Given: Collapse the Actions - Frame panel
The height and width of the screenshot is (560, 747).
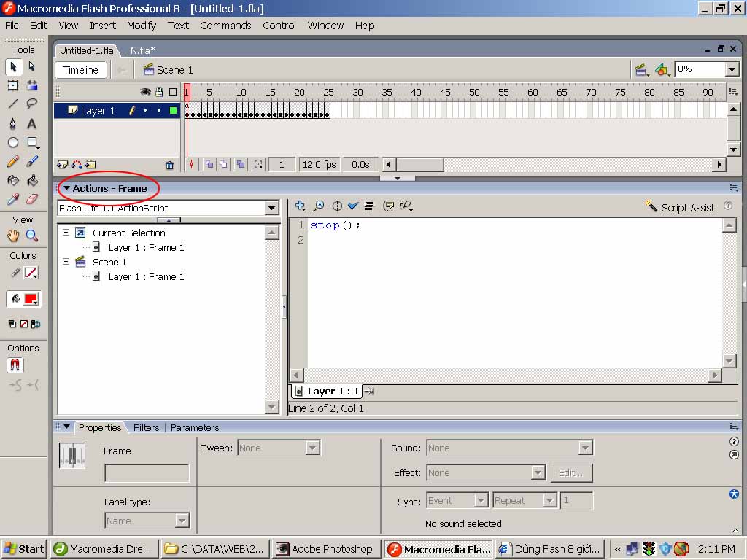Looking at the screenshot, I should (x=66, y=189).
